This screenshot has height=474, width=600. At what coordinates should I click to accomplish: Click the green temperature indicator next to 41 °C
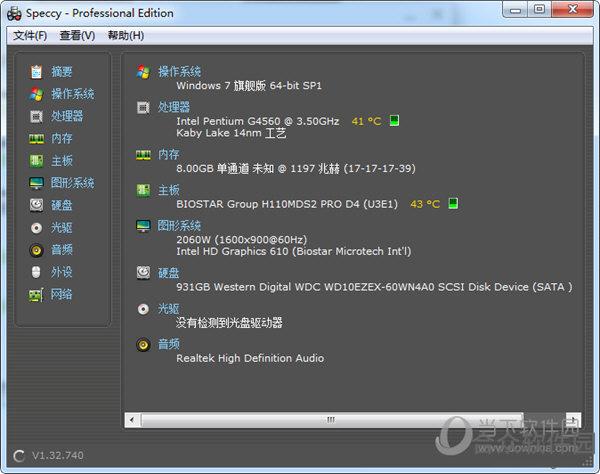[394, 121]
